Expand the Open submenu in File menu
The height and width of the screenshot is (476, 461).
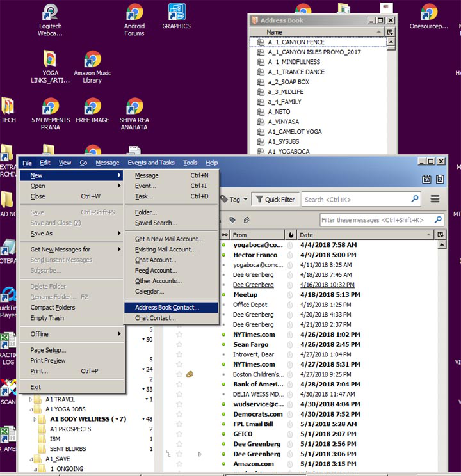72,186
